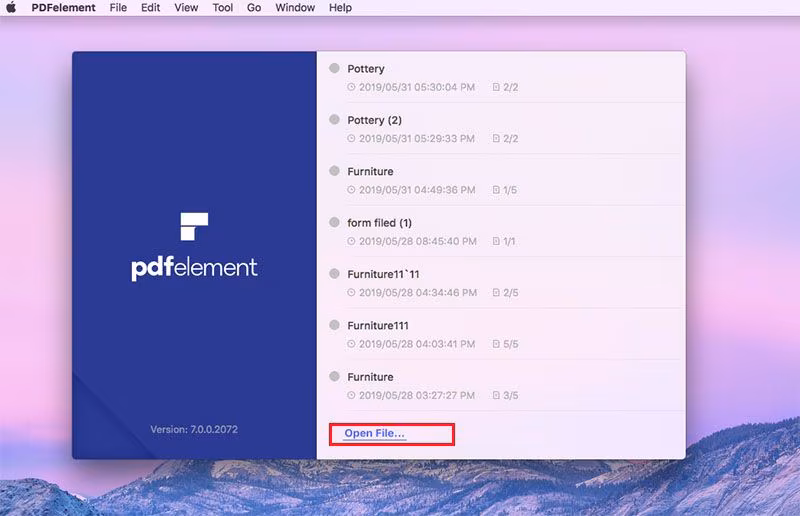Image resolution: width=800 pixels, height=516 pixels.
Task: Click the page count 5/5
Action: tap(511, 344)
